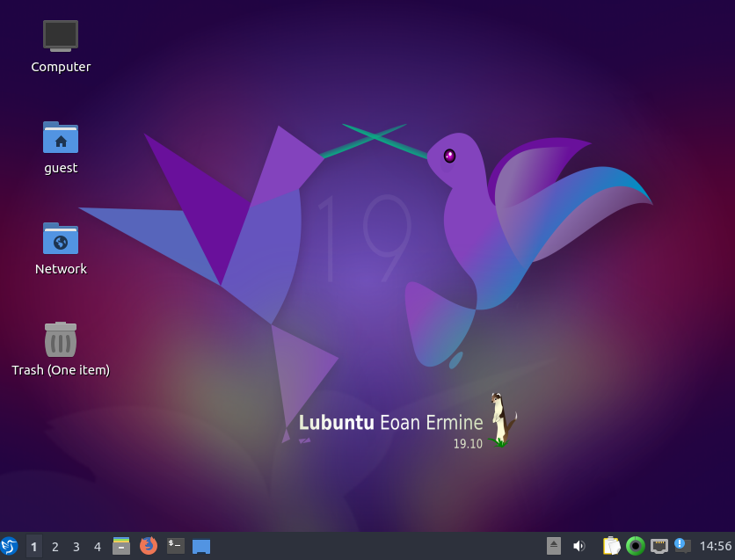Open the notification alert tray icon

pyautogui.click(x=682, y=545)
